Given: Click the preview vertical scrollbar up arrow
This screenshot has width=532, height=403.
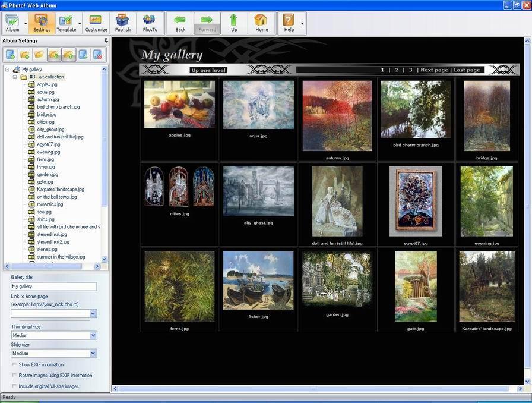Looking at the screenshot, I should tap(527, 41).
